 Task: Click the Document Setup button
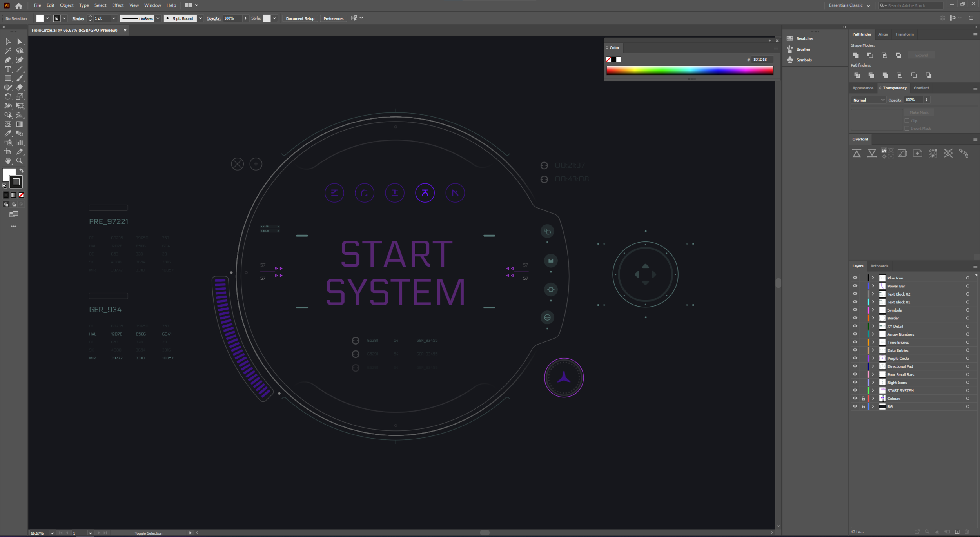pos(300,18)
